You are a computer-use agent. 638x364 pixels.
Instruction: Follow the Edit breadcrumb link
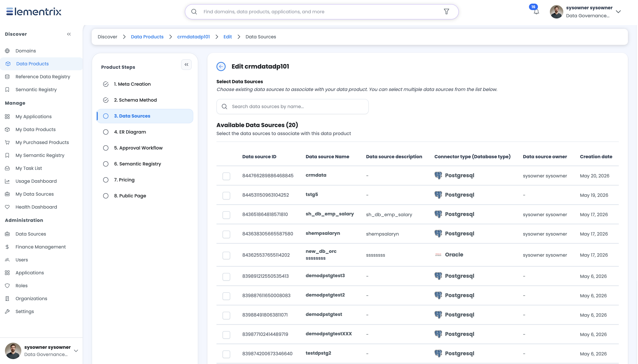pos(227,37)
